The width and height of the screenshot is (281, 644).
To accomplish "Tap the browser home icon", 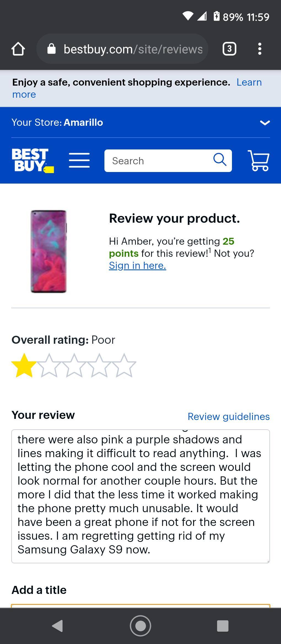I will (18, 49).
